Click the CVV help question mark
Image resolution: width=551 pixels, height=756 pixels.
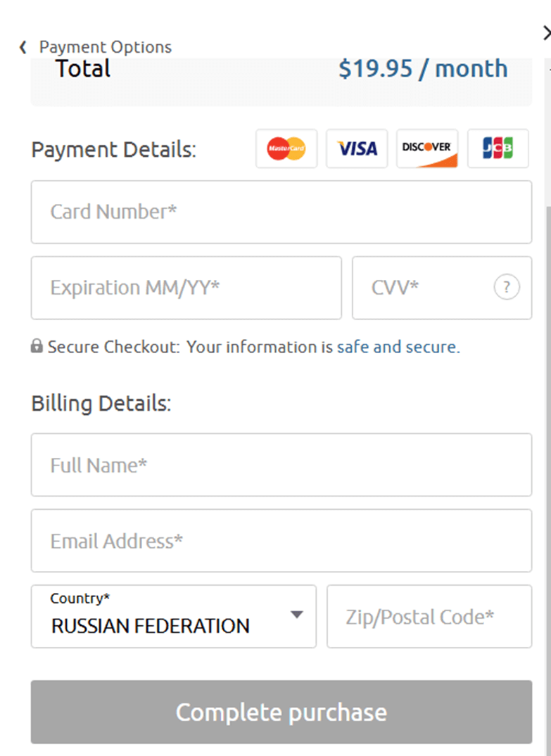(x=507, y=287)
